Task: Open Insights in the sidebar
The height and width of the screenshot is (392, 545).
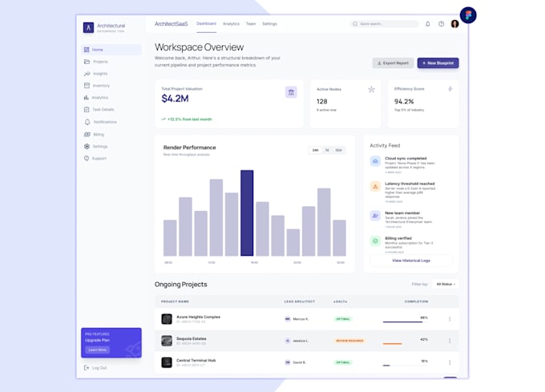Action: tap(111, 74)
